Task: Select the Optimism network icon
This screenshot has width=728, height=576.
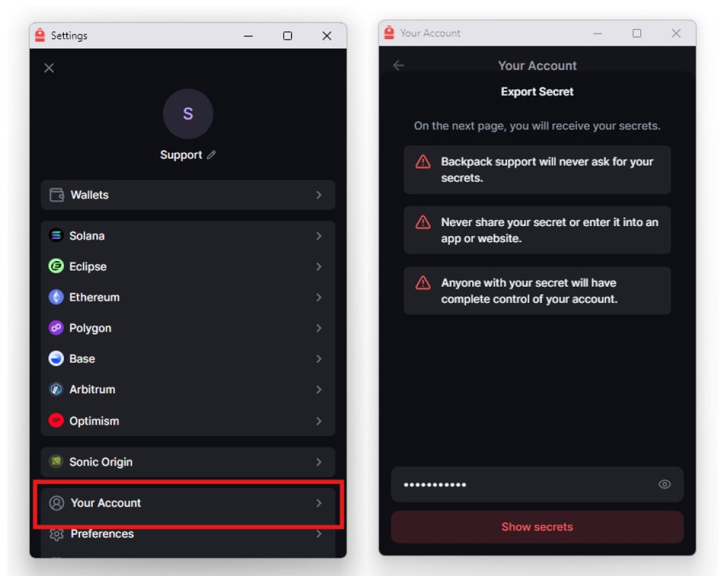Action: point(57,421)
